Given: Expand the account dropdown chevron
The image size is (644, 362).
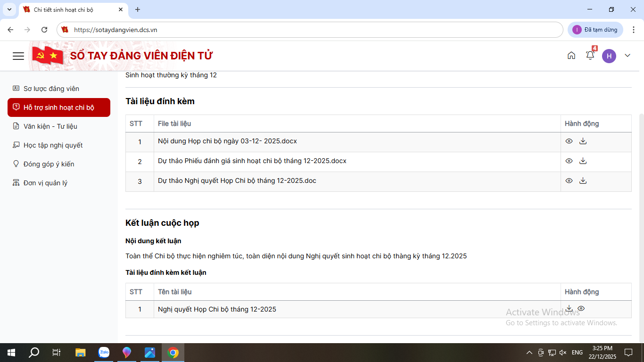Looking at the screenshot, I should coord(627,56).
